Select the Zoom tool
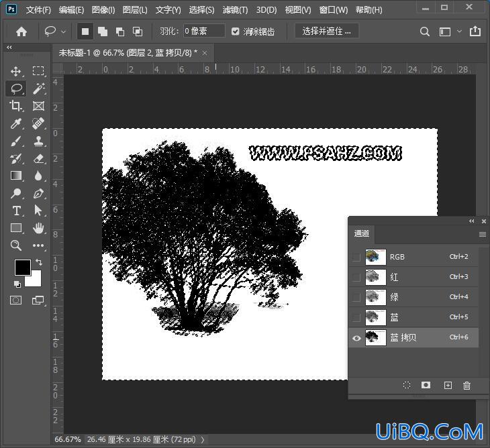Screen dimensions: 490x448 (x=16, y=245)
